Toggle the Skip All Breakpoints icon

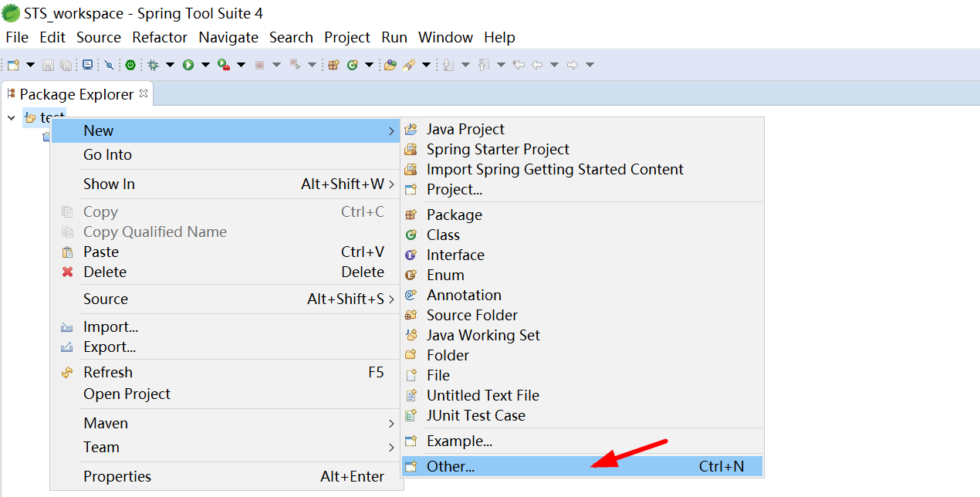coord(109,65)
